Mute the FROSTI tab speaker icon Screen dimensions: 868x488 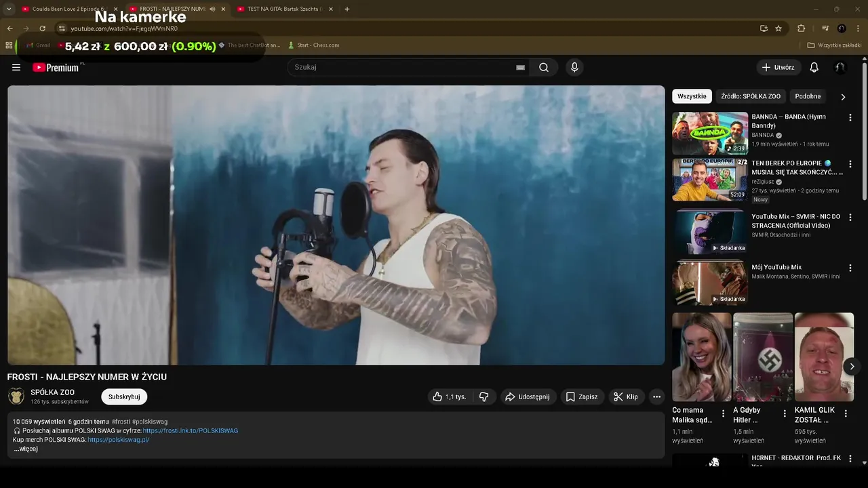click(x=212, y=9)
